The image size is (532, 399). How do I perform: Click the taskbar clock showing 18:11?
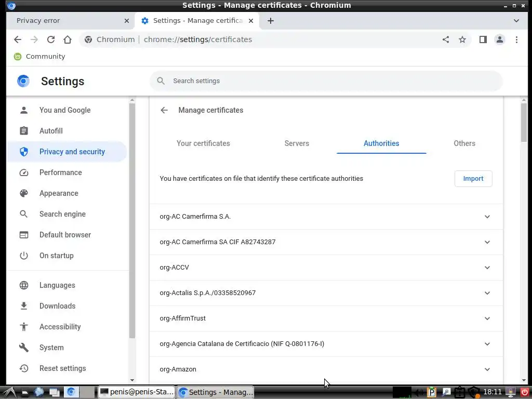coord(493,392)
